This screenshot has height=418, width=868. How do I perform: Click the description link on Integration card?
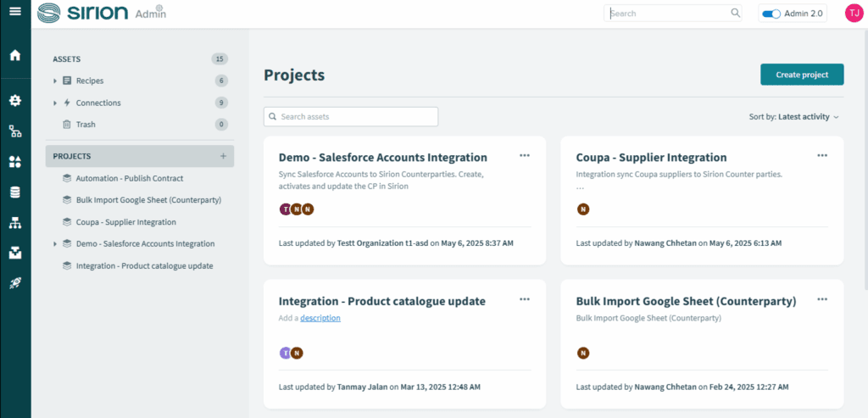click(320, 318)
